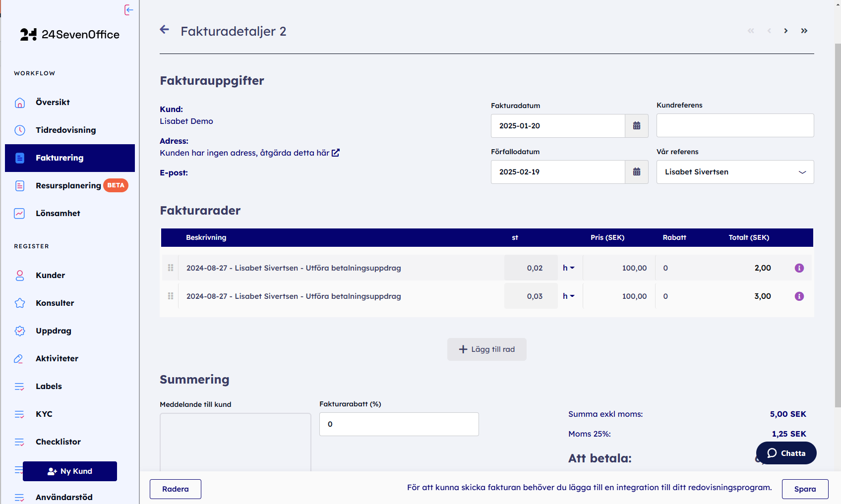Screen dimensions: 841x504
Task: Collapse the sidebar using the top arrow icon
Action: click(x=128, y=10)
